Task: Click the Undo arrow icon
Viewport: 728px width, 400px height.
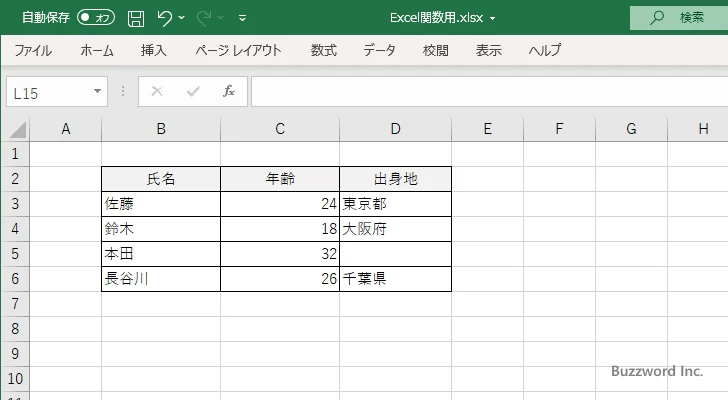Action: 164,18
